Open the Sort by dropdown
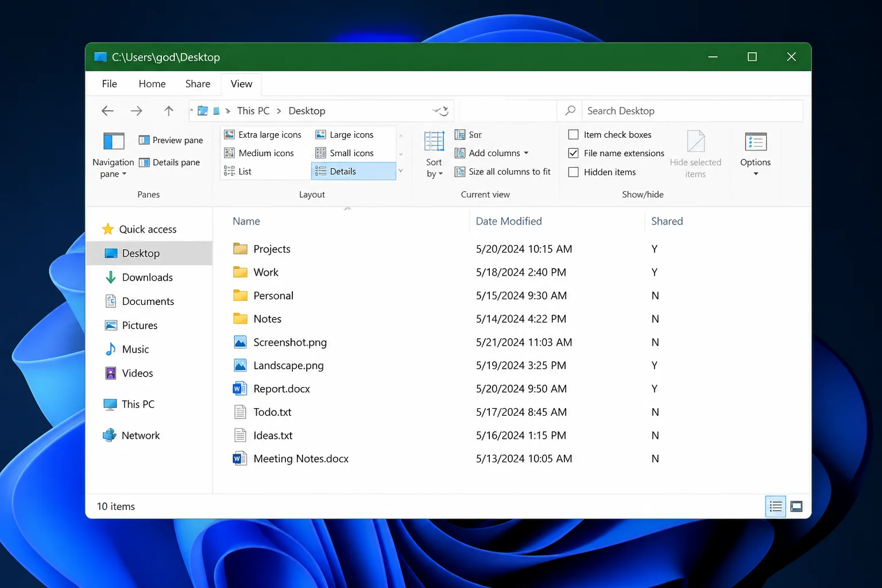882x588 pixels. point(434,155)
